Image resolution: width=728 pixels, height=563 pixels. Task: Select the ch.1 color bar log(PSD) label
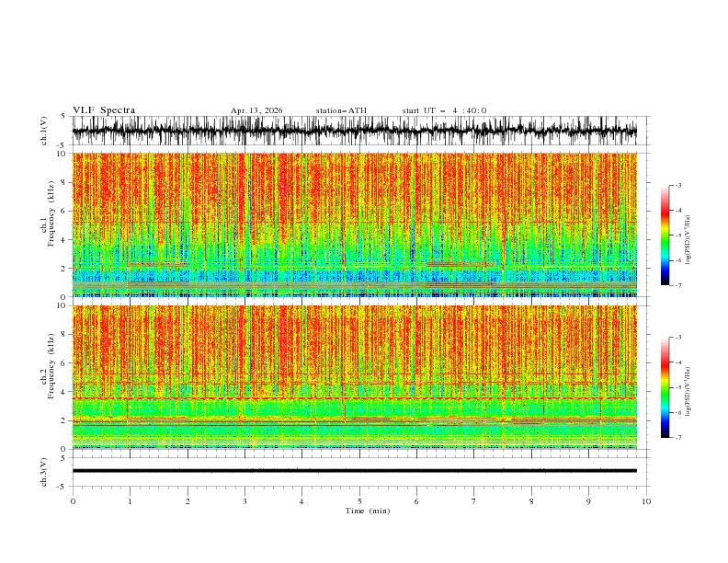688,240
